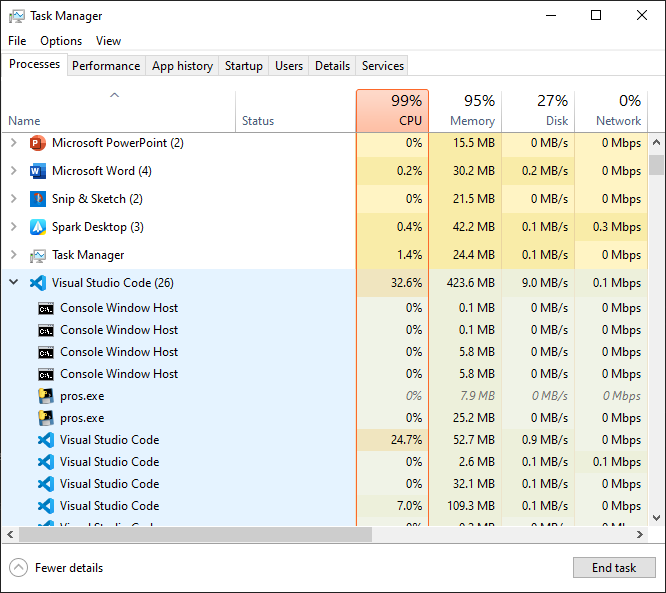
Task: Click the icon of the 7.9 MB pros.exe
Action: point(46,396)
